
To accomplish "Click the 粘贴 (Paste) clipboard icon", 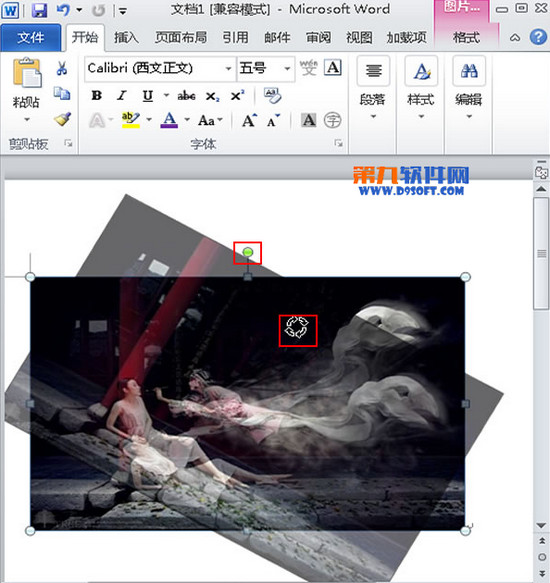I will click(27, 73).
